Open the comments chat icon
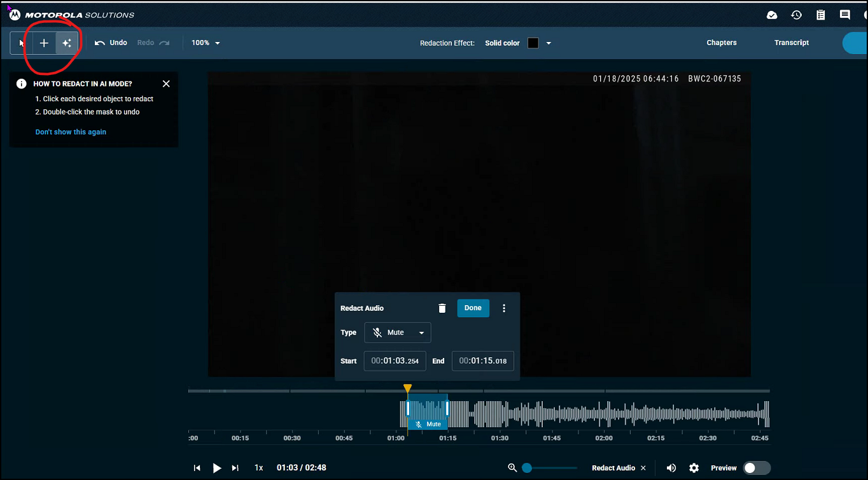868x480 pixels. [x=845, y=15]
